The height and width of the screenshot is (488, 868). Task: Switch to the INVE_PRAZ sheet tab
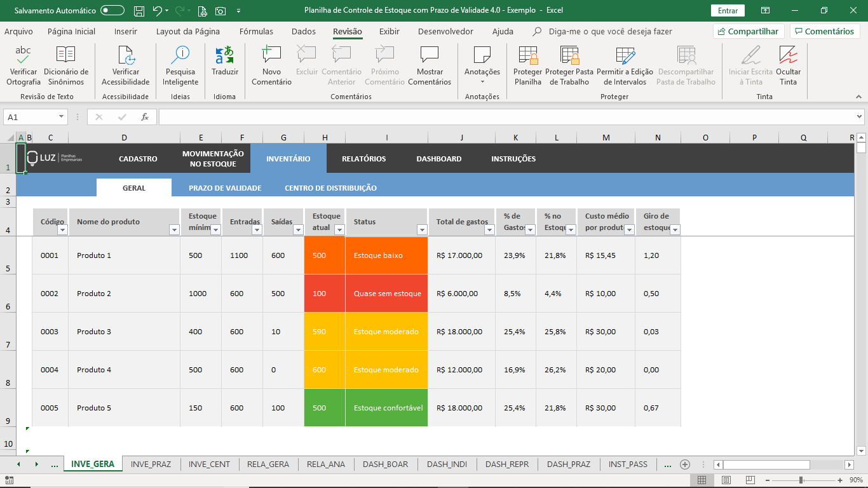coord(151,464)
